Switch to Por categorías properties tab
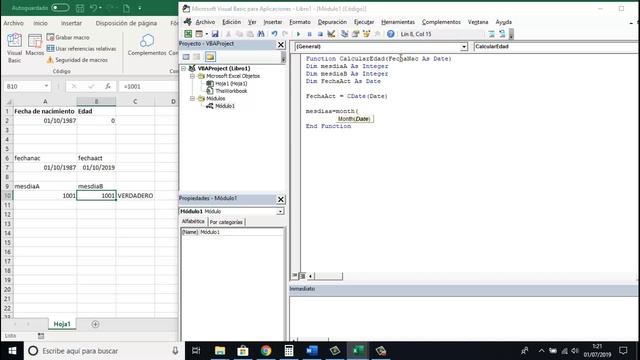 226,222
